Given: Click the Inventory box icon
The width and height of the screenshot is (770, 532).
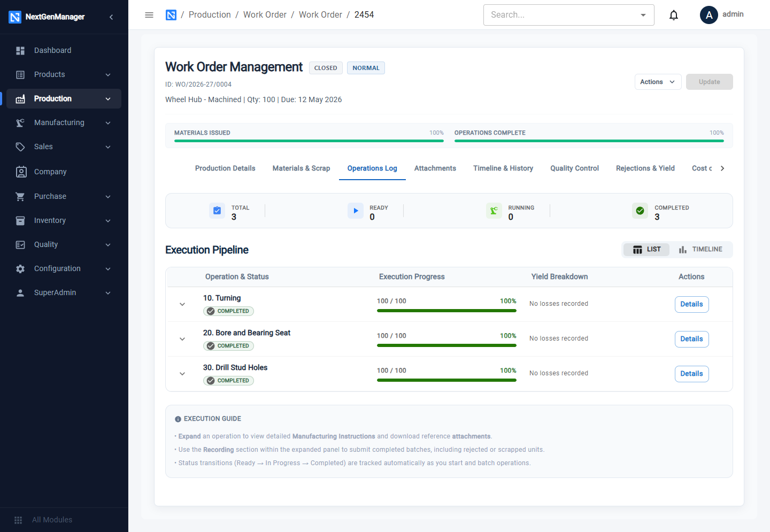Looking at the screenshot, I should (20, 221).
